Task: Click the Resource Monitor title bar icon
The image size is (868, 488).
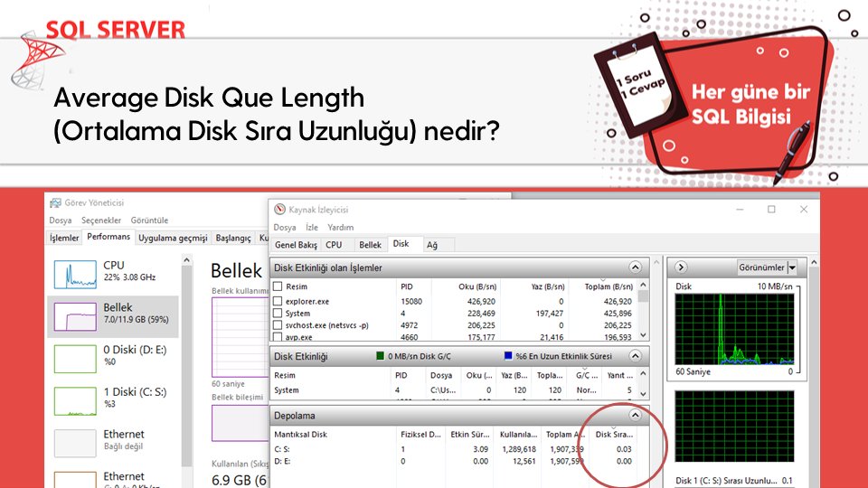Action: (x=279, y=209)
